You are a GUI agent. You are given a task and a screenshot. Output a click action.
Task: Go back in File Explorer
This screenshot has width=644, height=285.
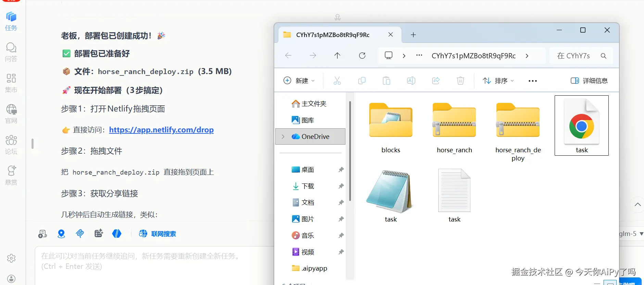288,56
